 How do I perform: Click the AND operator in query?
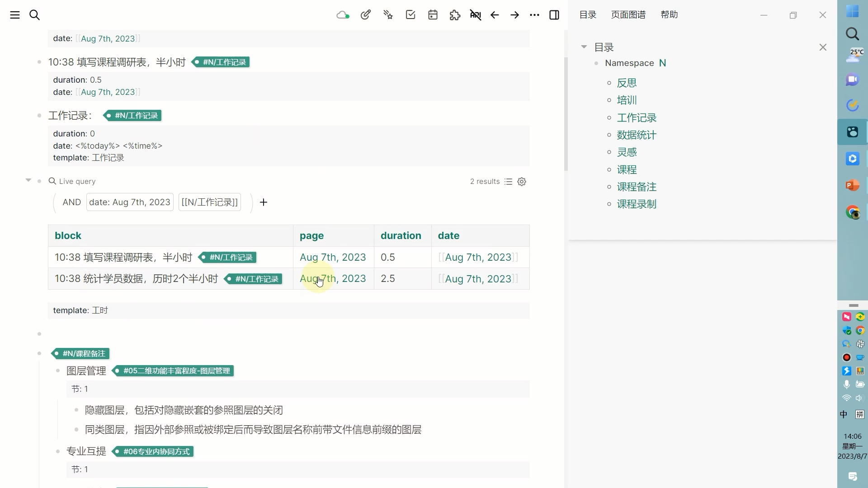pyautogui.click(x=71, y=202)
